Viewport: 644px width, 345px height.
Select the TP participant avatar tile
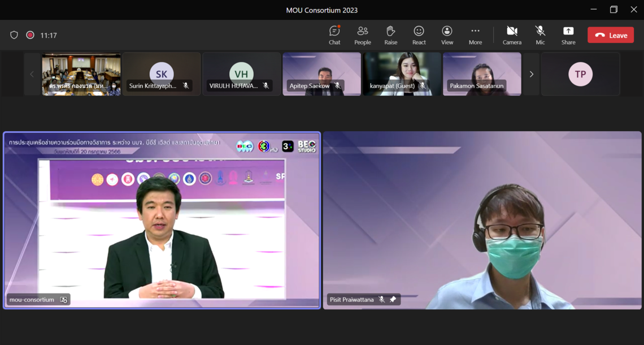[580, 74]
